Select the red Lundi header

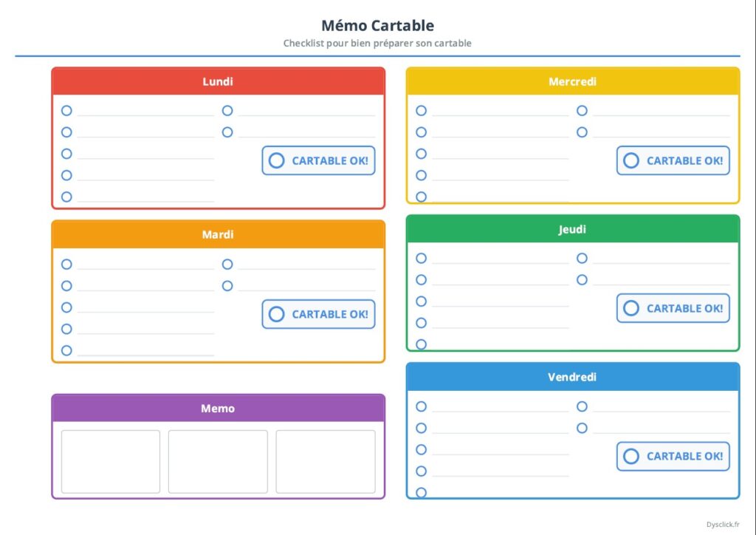218,81
